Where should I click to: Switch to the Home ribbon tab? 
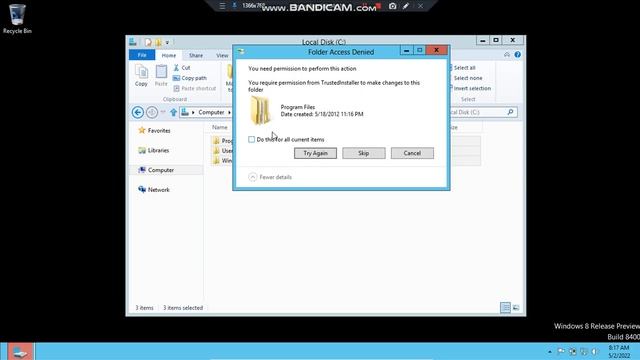[169, 55]
